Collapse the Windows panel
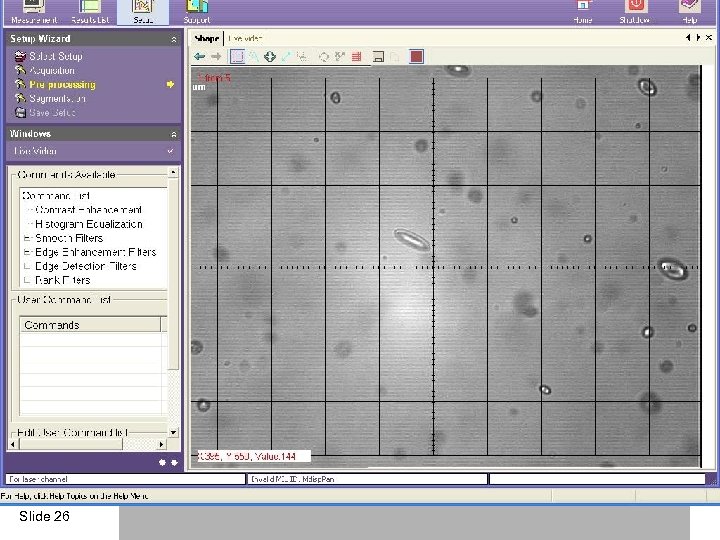Screen dimensions: 720x540 pyautogui.click(x=174, y=134)
